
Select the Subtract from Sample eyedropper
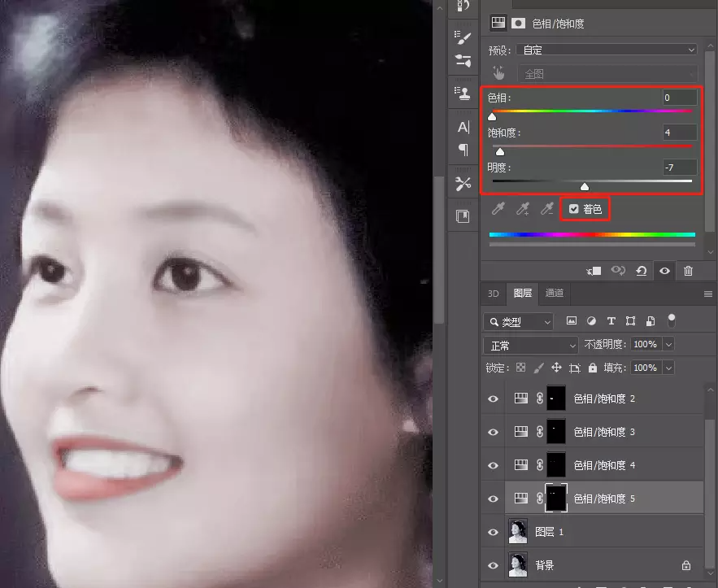[546, 209]
